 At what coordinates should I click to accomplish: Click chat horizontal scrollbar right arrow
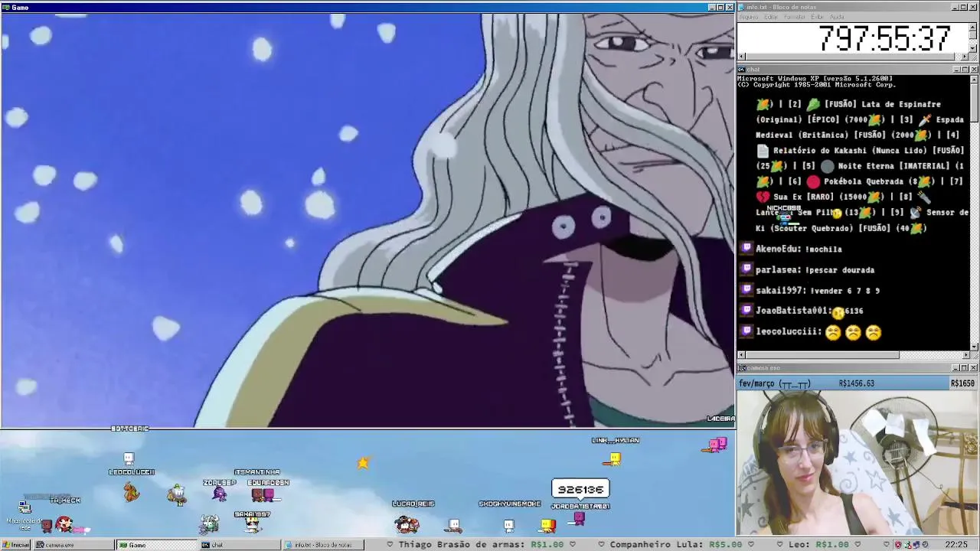[x=965, y=355]
